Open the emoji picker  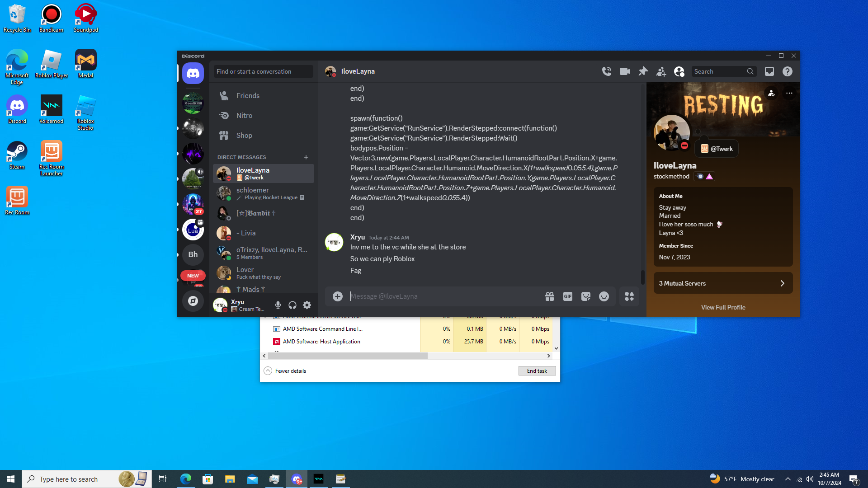tap(604, 296)
